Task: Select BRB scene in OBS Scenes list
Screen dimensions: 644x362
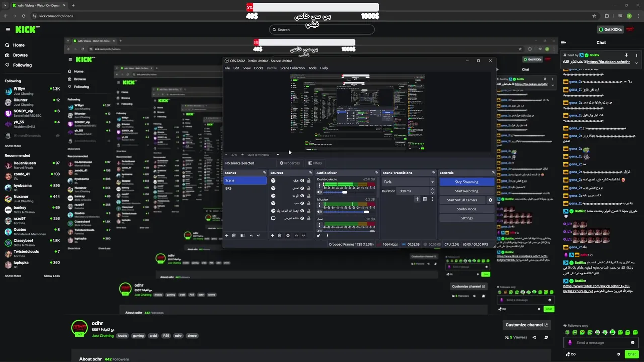Action: (x=245, y=188)
